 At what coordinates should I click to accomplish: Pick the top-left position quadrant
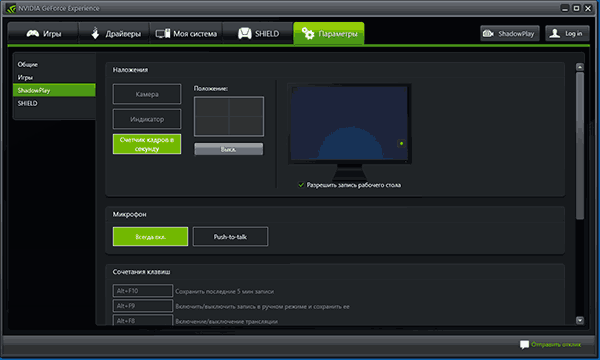[x=212, y=107]
